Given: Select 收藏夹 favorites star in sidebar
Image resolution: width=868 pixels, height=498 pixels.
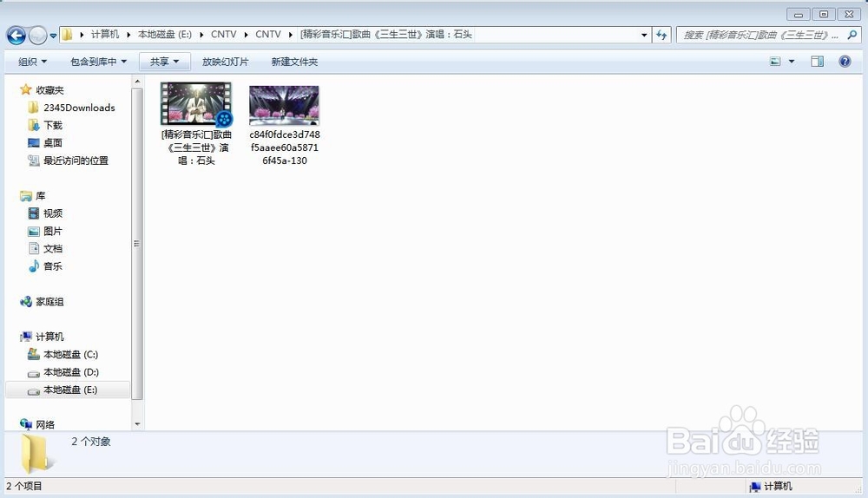Looking at the screenshot, I should click(x=42, y=89).
